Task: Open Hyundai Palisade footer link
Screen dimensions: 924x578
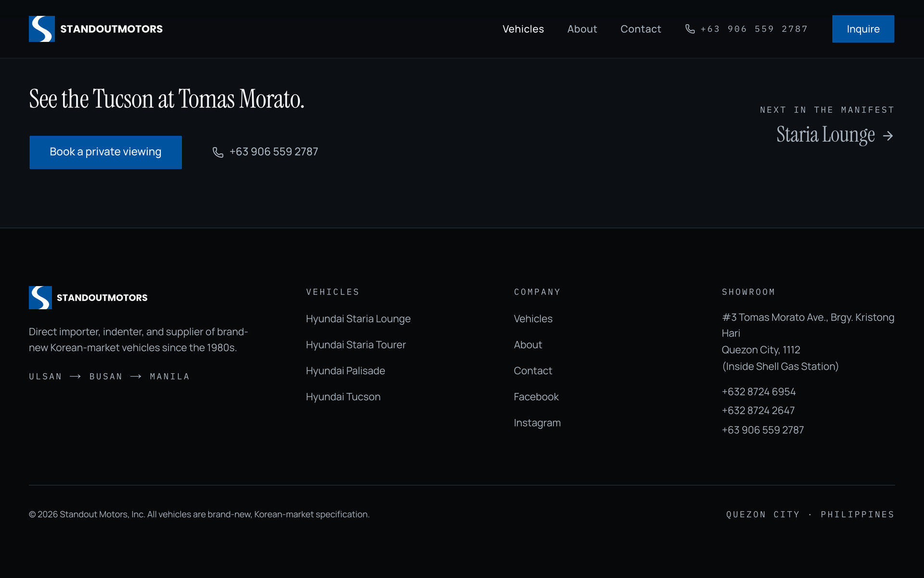Action: click(x=346, y=371)
